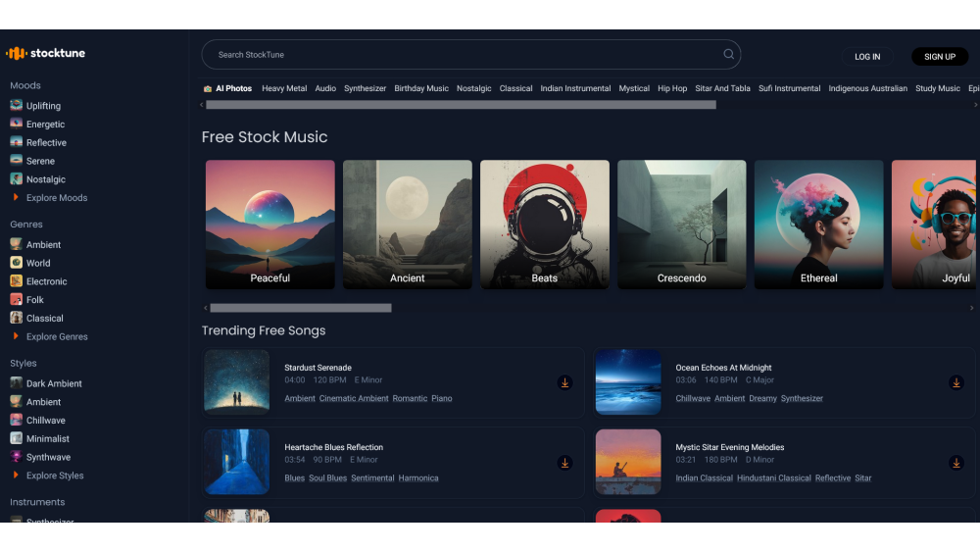980x552 pixels.
Task: Click the mood carousel left scroll arrow
Action: [205, 308]
